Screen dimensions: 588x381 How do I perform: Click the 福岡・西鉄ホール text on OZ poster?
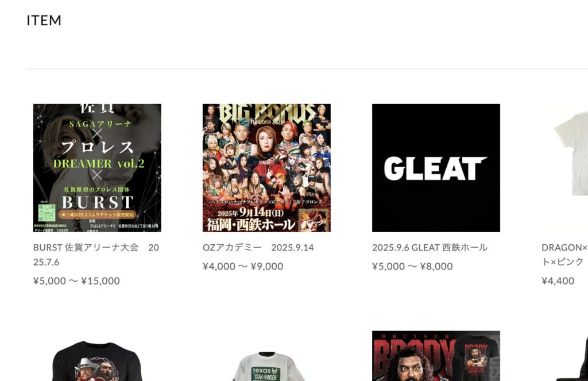click(250, 225)
